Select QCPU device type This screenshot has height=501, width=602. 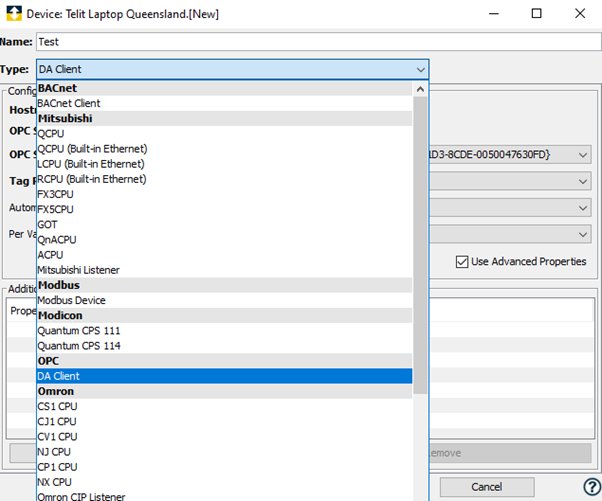[x=225, y=134]
